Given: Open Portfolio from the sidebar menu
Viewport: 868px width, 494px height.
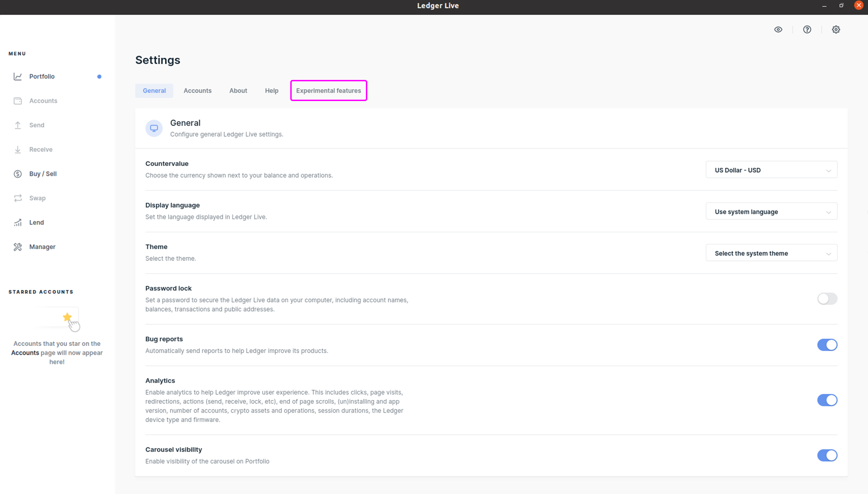Looking at the screenshot, I should pos(42,77).
